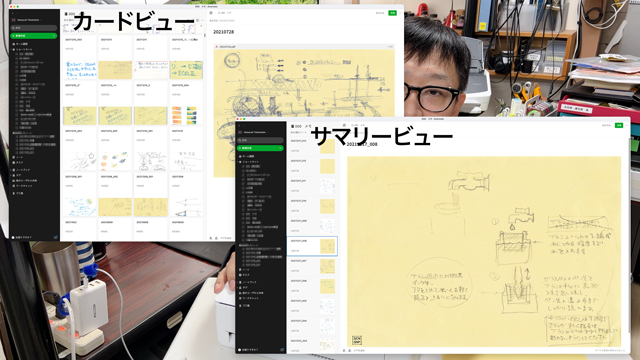
Task: Click green New Note button in Summary View
Action: coord(260,148)
